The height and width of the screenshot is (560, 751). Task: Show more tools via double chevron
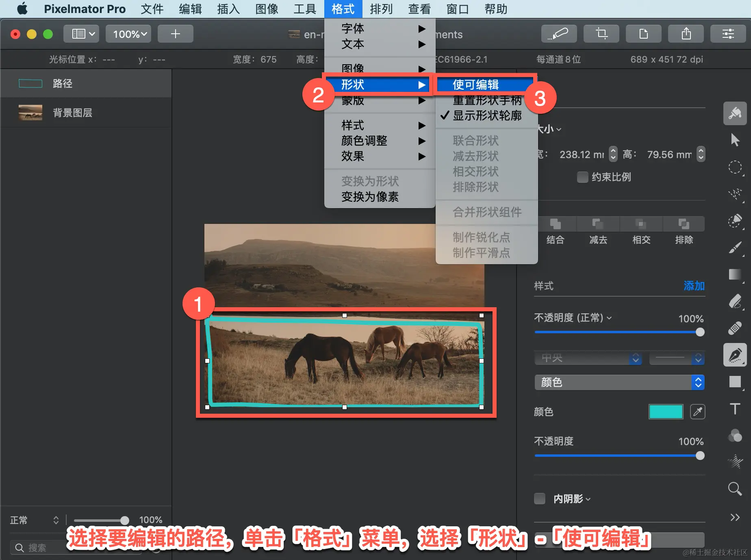point(735,517)
